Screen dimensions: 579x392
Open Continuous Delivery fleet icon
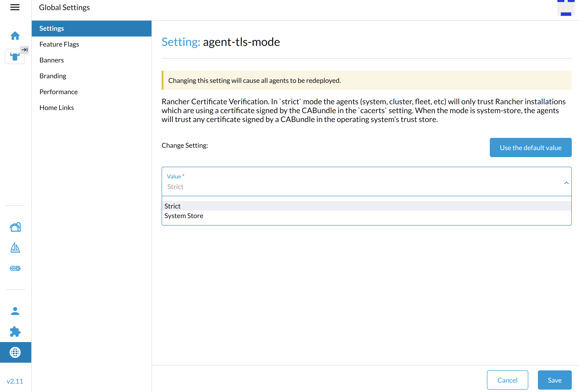point(15,268)
